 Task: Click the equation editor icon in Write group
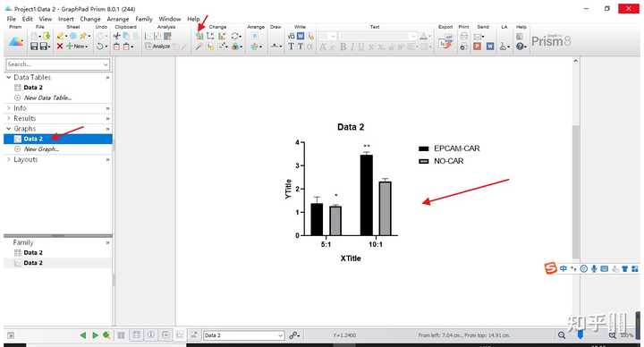tap(292, 36)
